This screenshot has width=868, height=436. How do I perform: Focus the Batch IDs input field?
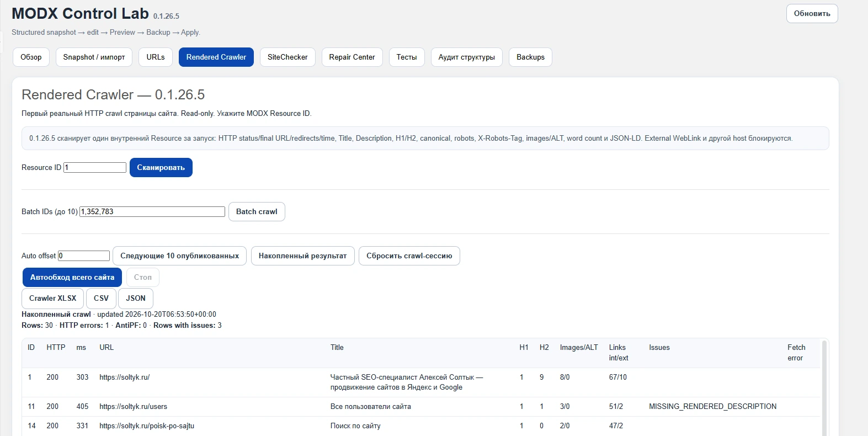152,211
